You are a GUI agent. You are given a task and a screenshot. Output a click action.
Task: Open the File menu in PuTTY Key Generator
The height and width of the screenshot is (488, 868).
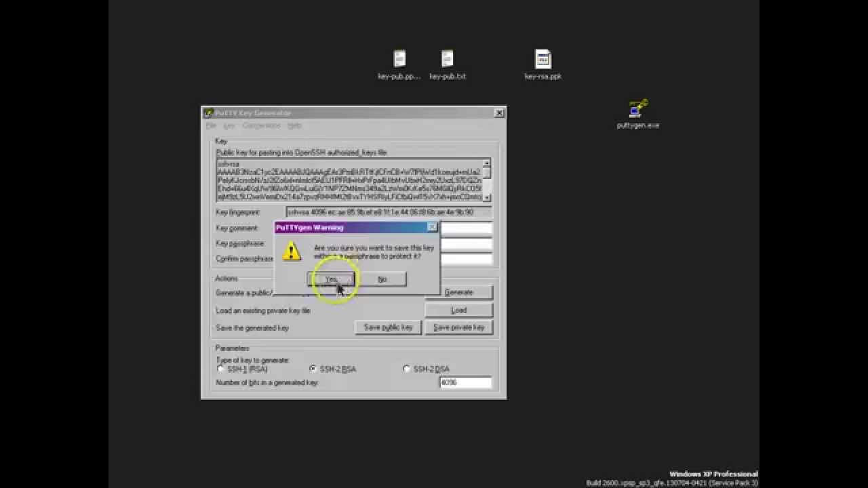click(211, 126)
